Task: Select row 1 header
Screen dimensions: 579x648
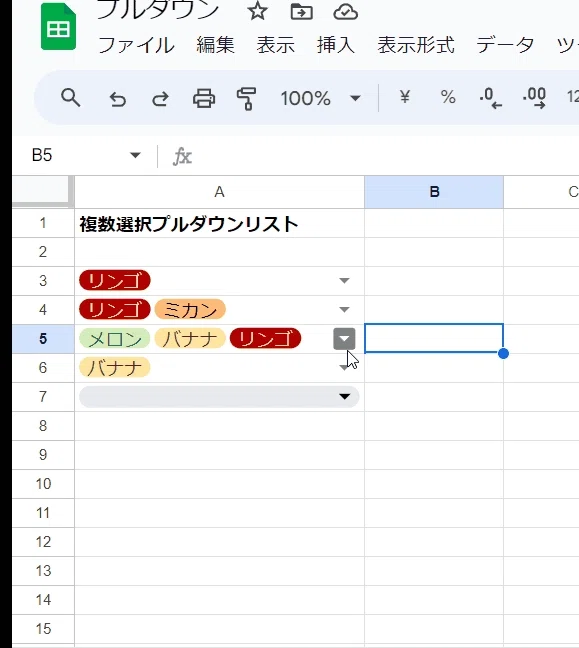Action: click(43, 223)
